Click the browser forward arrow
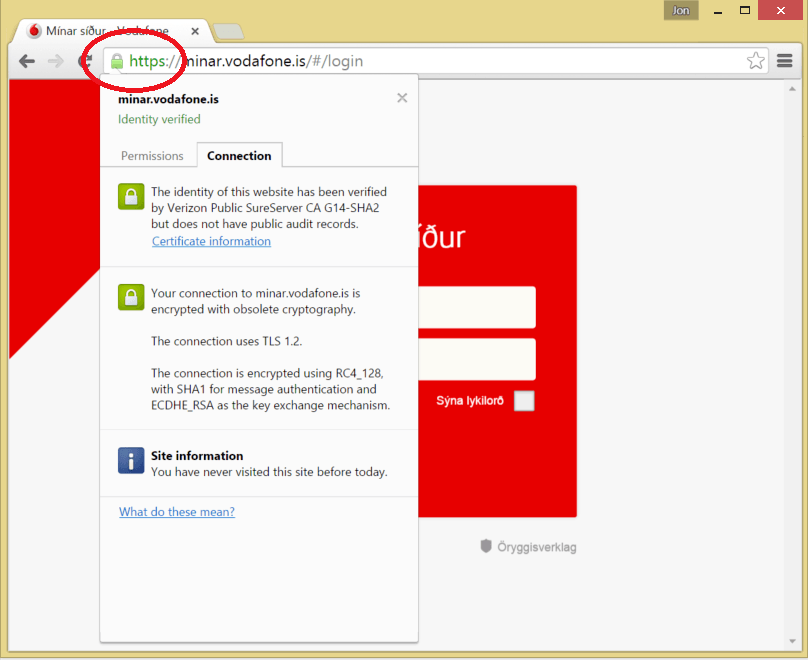808x660 pixels. pyautogui.click(x=56, y=61)
